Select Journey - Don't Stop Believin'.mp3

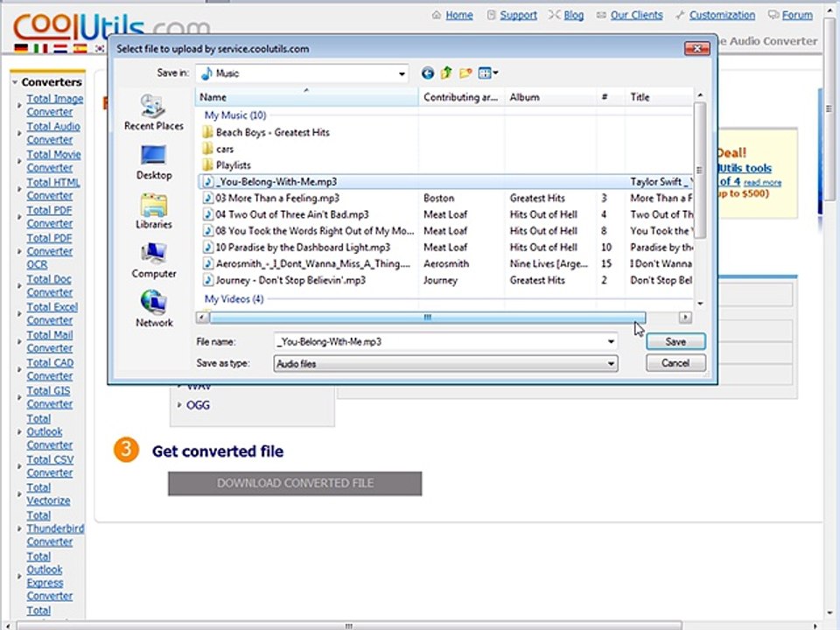[284, 280]
